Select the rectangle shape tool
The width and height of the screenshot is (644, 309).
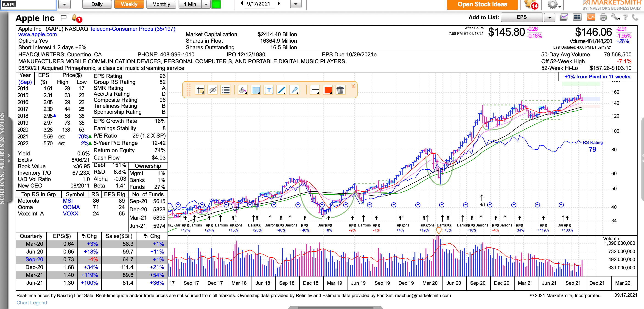tap(256, 90)
